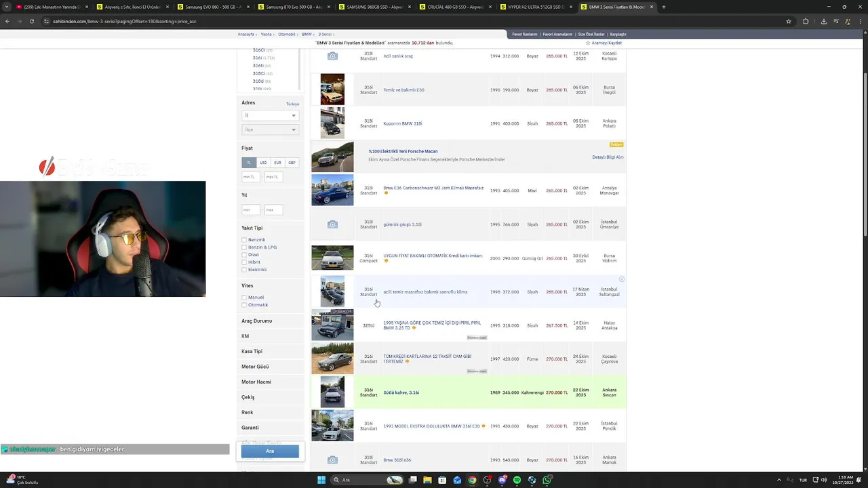Image resolution: width=868 pixels, height=488 pixels.
Task: Open the volume control in system tray
Action: pyautogui.click(x=824, y=480)
